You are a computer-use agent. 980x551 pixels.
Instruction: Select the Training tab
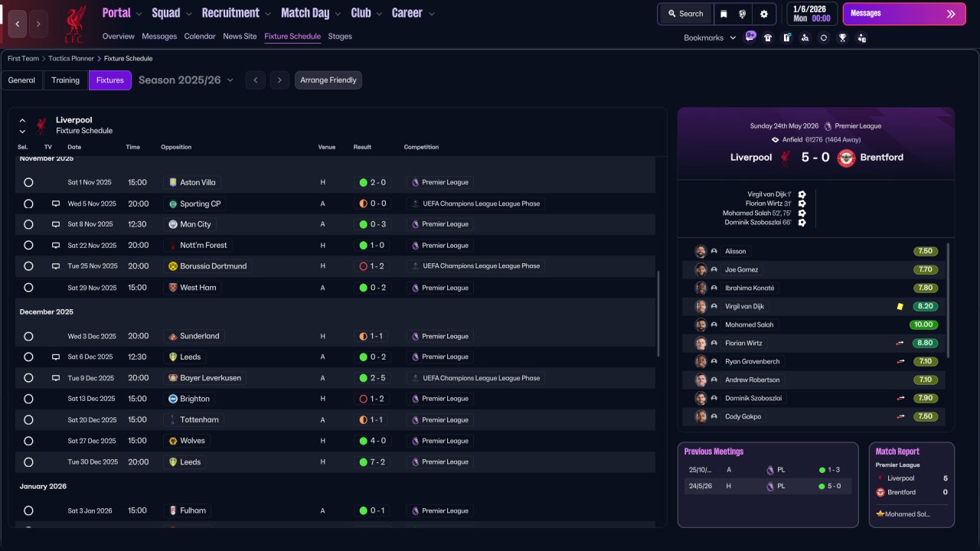[x=66, y=80]
